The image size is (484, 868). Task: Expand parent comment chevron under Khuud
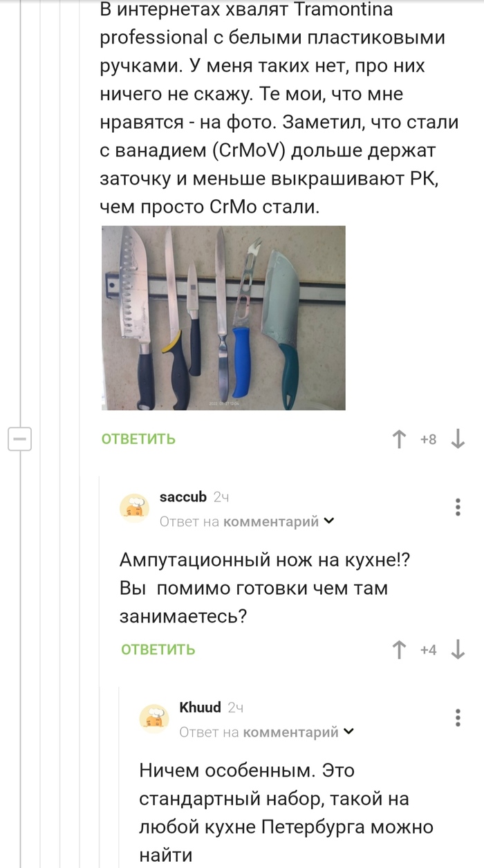tap(349, 732)
